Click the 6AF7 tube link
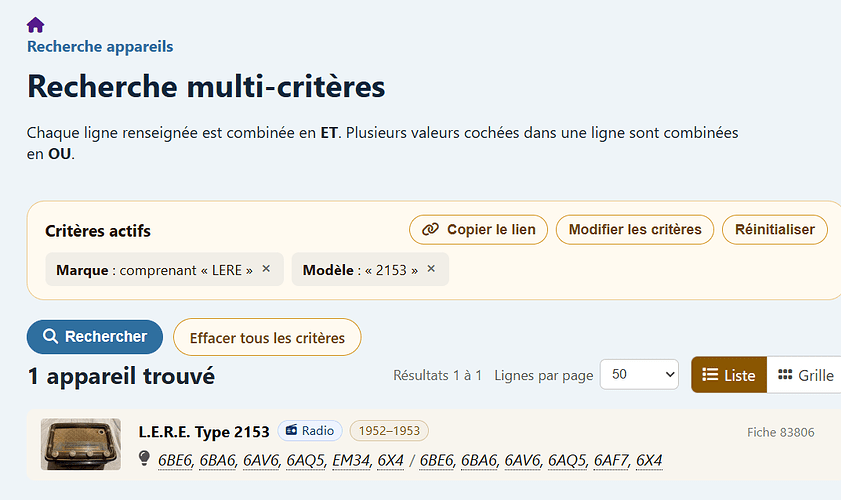 [x=611, y=460]
